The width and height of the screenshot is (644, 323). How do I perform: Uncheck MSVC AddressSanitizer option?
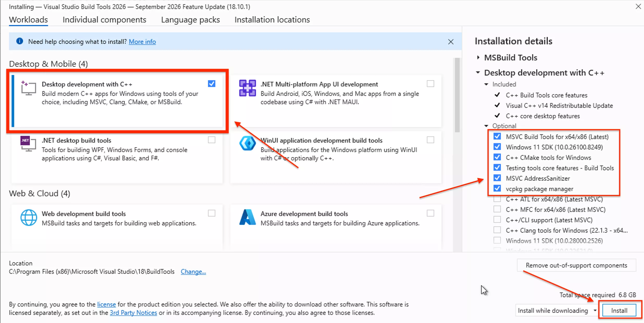click(497, 178)
